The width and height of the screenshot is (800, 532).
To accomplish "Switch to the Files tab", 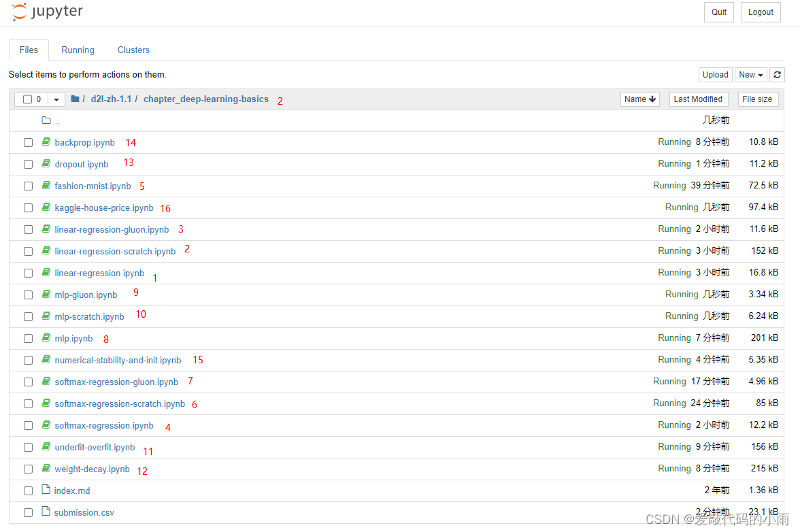I will click(x=29, y=50).
